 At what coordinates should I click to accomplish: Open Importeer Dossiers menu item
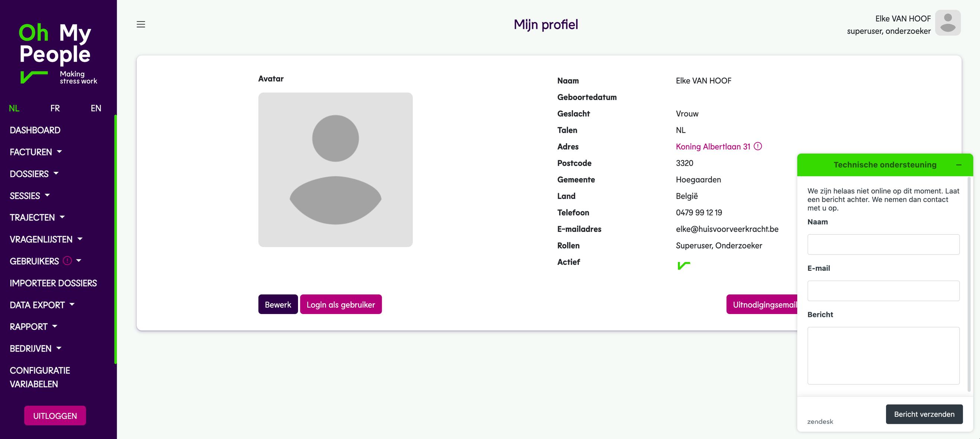pyautogui.click(x=53, y=283)
